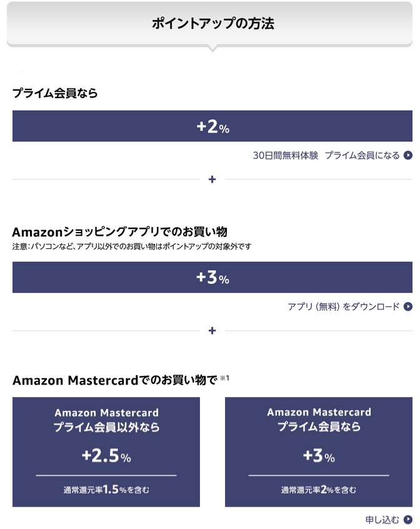The image size is (420, 529).
Task: Click the 注意 note about アプリ以外 purchases
Action: (132, 246)
